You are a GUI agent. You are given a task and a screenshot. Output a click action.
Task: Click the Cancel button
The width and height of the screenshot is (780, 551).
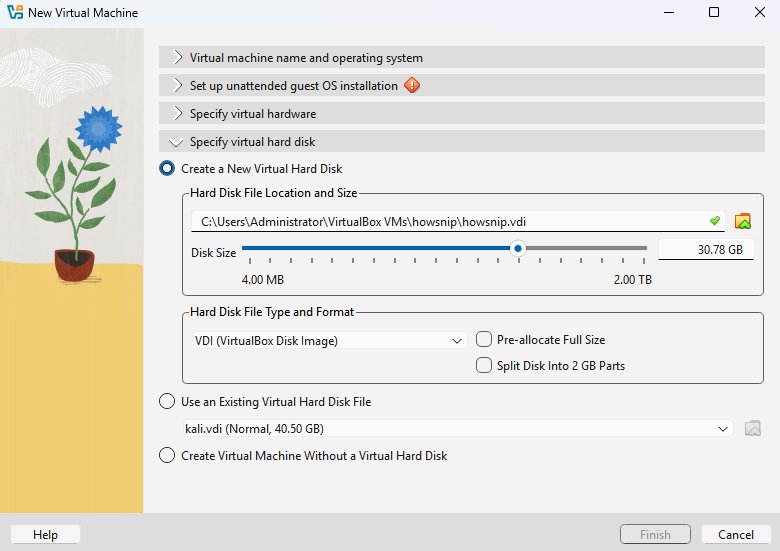pos(736,535)
